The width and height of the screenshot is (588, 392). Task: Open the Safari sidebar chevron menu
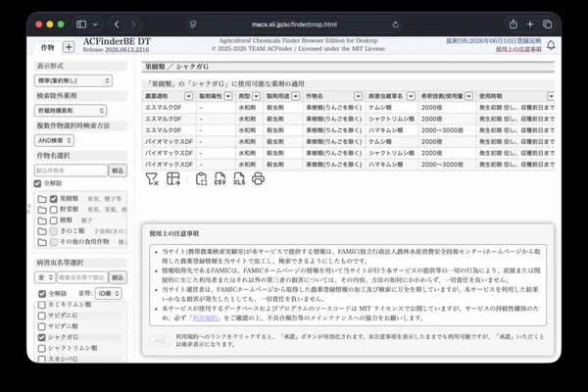95,24
